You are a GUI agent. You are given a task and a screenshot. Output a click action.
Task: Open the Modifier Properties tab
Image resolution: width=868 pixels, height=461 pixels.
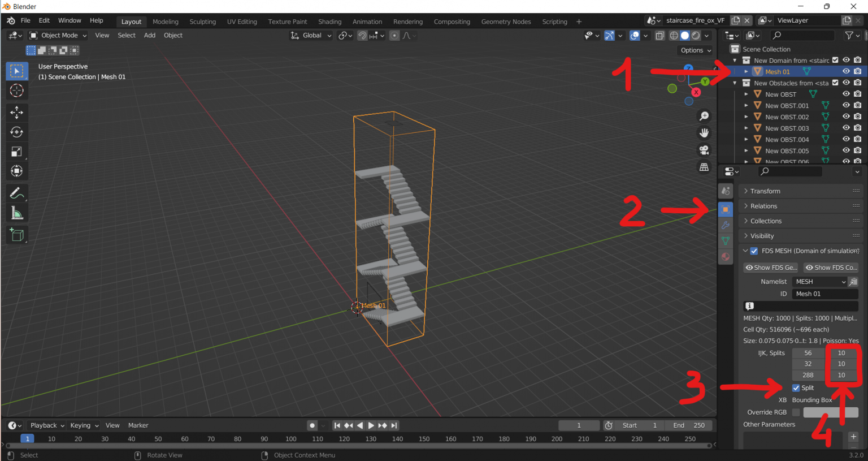726,225
